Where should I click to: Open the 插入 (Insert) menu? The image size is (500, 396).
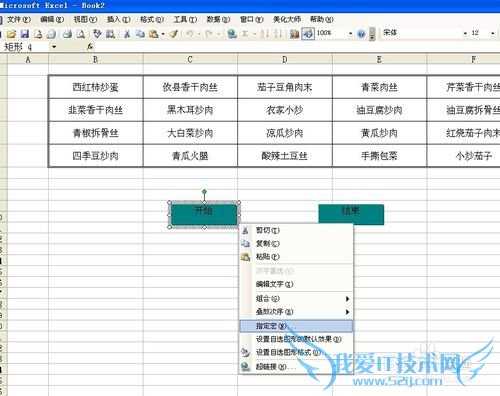click(118, 19)
